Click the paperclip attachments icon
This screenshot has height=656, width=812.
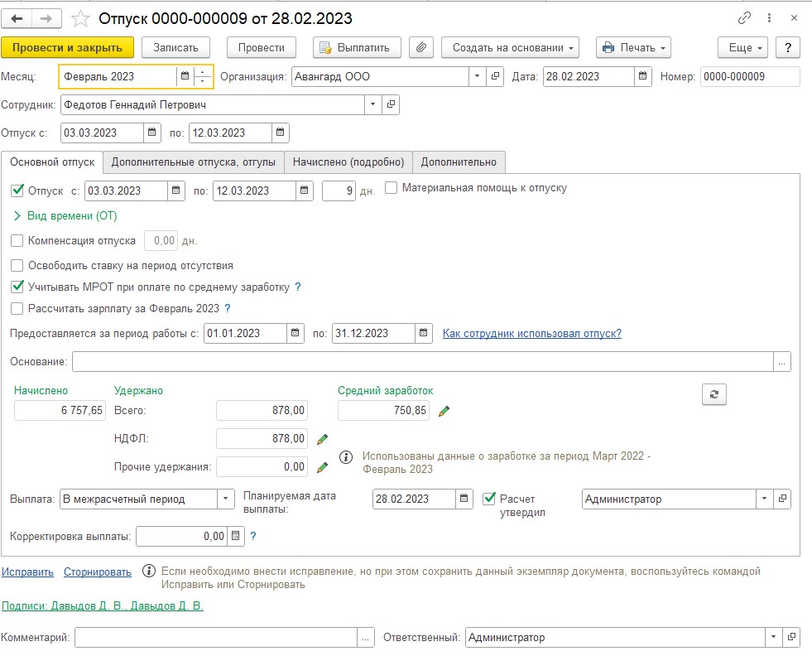(x=421, y=48)
